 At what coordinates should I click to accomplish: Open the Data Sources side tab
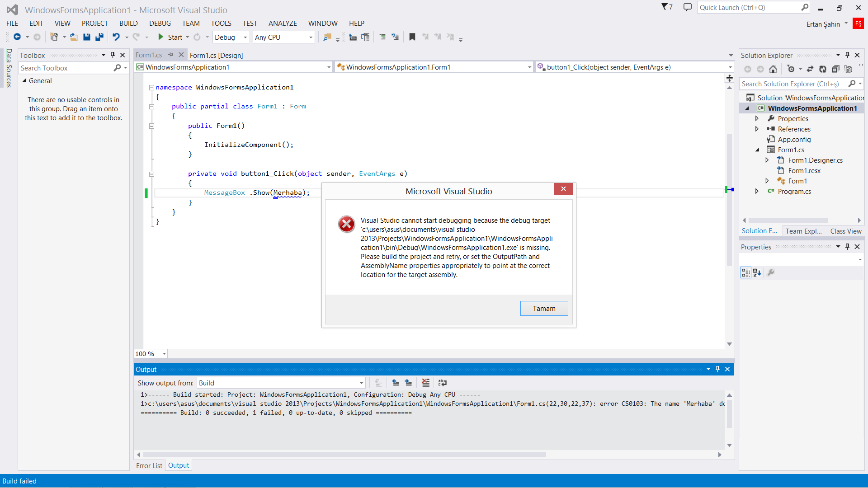9,68
